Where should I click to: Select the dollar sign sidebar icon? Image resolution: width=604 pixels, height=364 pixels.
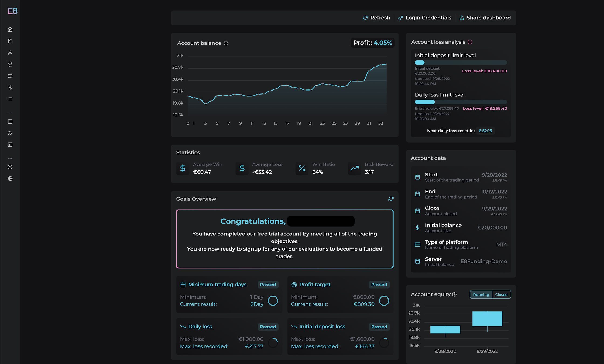coord(10,87)
